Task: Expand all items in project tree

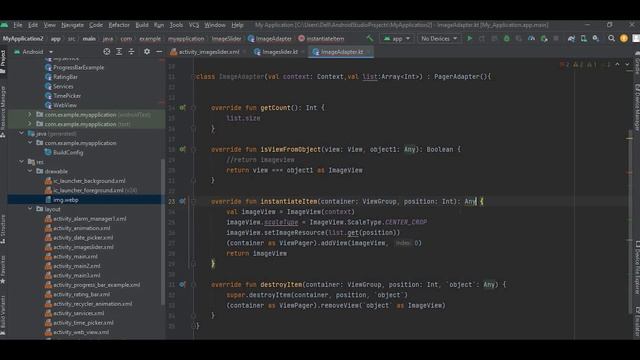Action: [x=119, y=52]
